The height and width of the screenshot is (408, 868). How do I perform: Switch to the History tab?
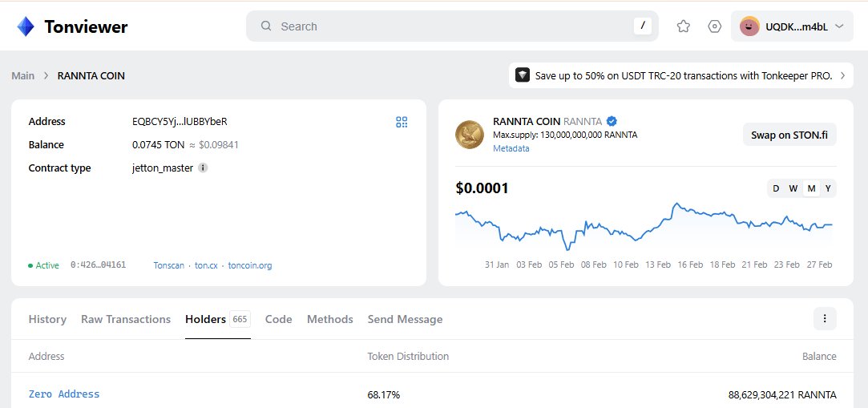(x=47, y=319)
